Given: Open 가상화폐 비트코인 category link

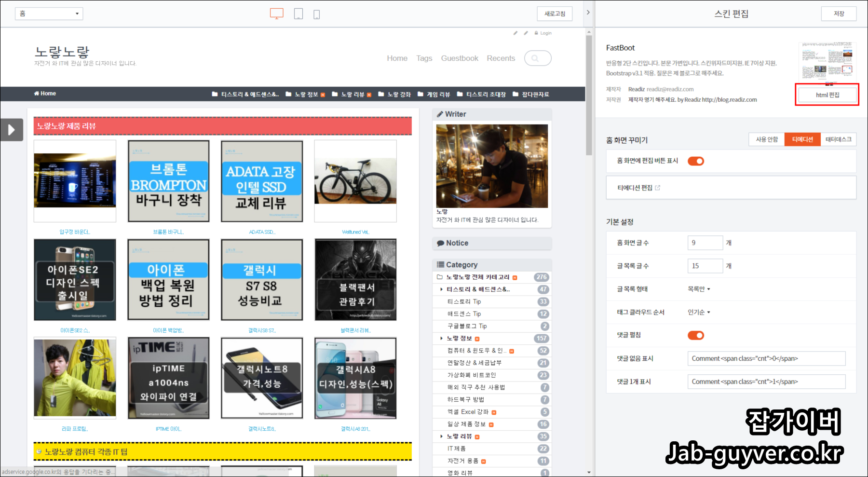Looking at the screenshot, I should [x=471, y=375].
